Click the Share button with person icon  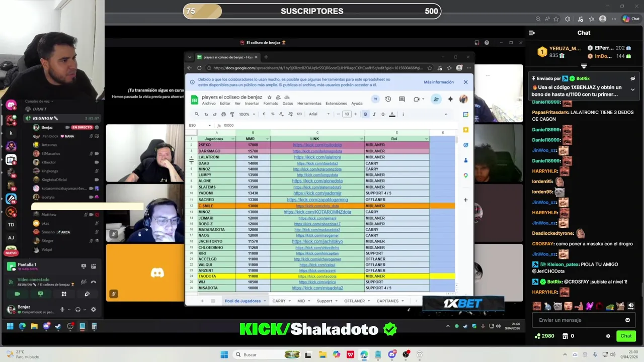[x=436, y=99]
